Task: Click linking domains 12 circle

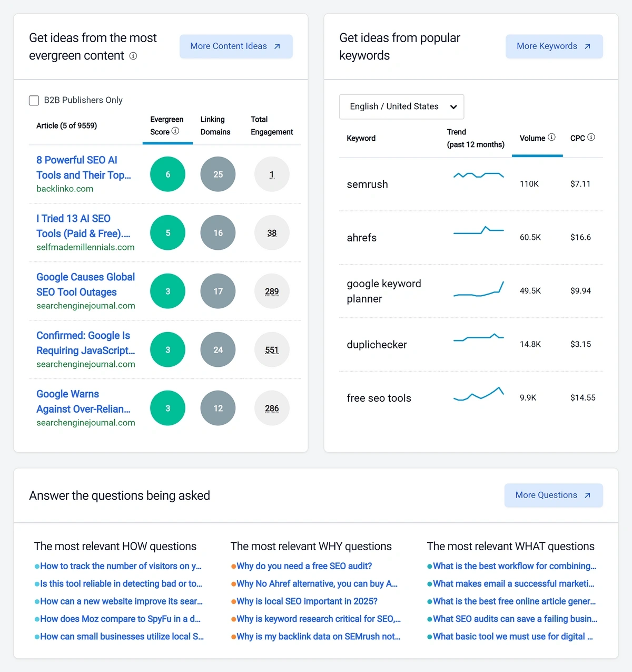Action: tap(218, 408)
